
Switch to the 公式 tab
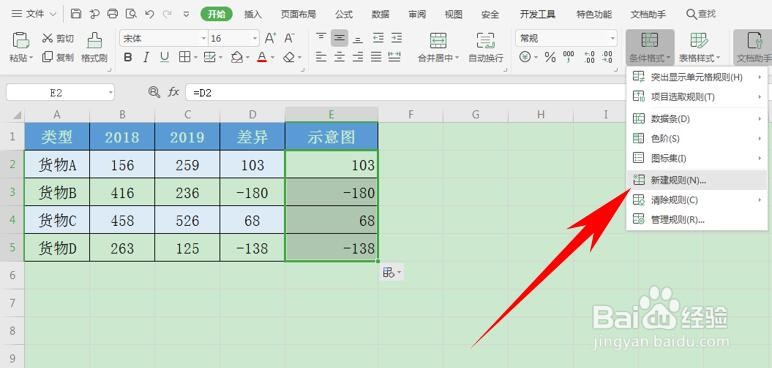point(344,14)
